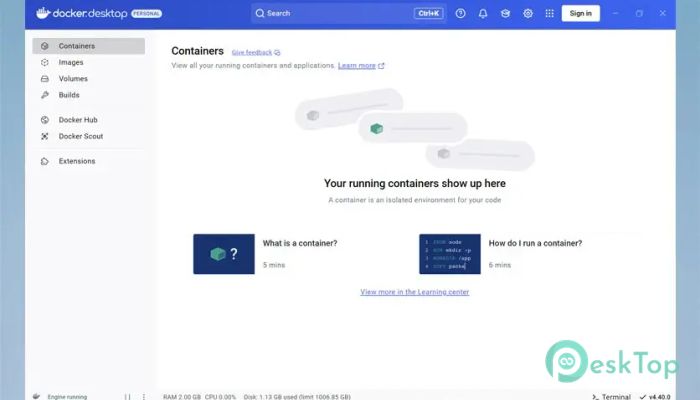Click the Ctrl+K shortcut badge

point(429,13)
